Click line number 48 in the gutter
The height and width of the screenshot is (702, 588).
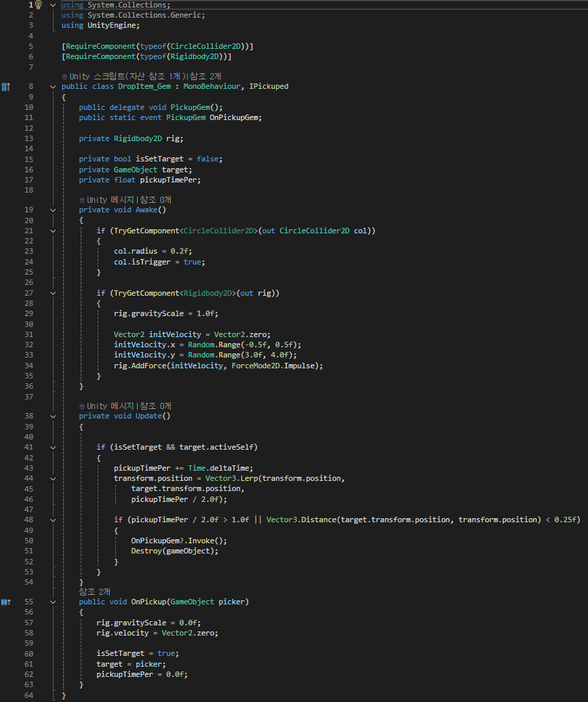point(28,520)
